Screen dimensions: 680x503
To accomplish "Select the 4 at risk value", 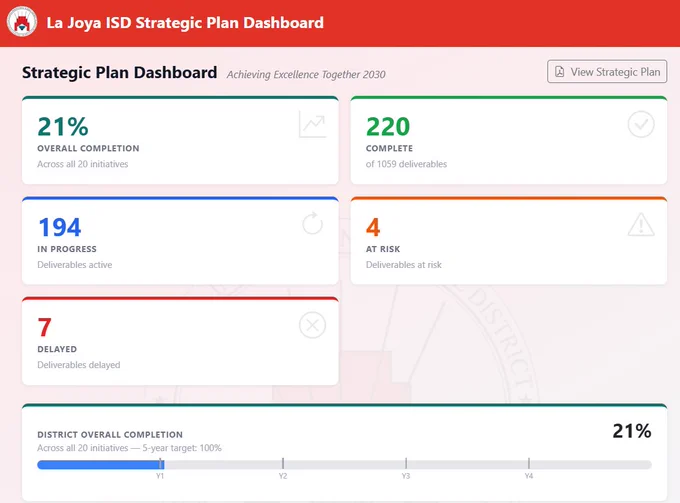I will [x=373, y=227].
